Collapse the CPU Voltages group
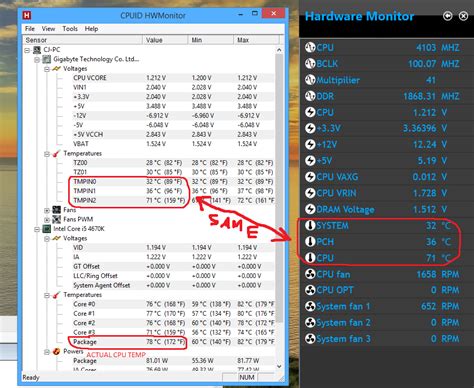474x388 pixels. tap(47, 239)
